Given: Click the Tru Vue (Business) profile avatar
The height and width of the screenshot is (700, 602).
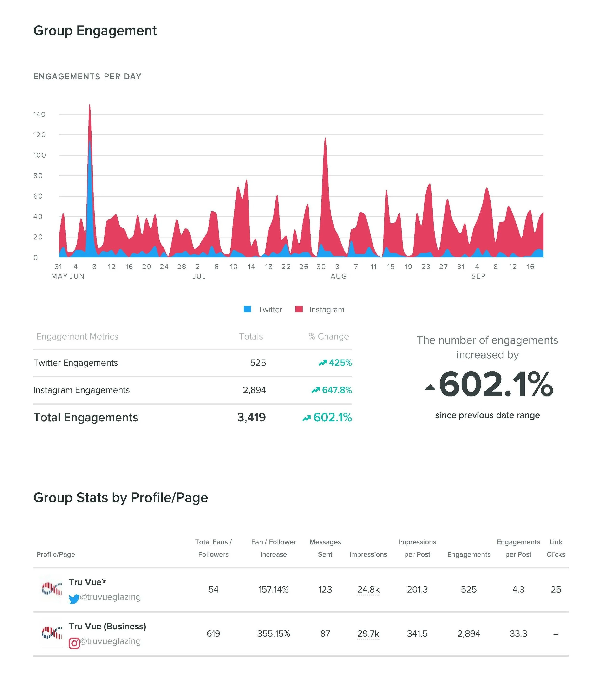Looking at the screenshot, I should point(52,633).
